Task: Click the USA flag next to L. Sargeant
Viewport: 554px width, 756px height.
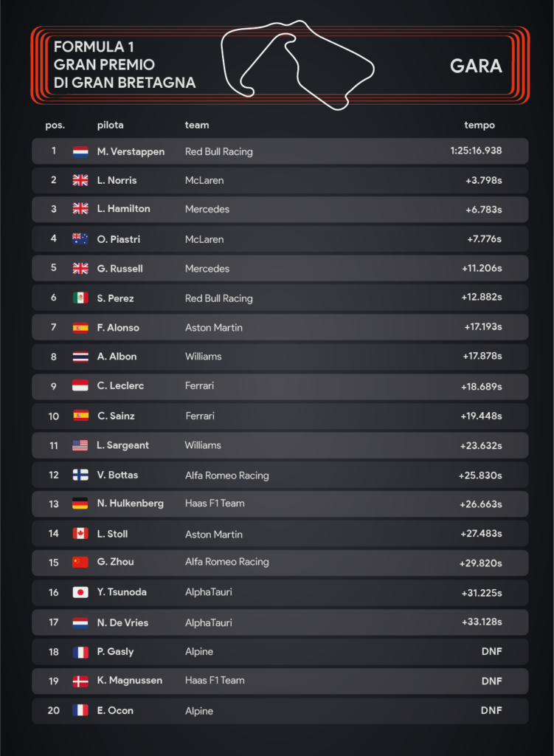Action: [80, 445]
